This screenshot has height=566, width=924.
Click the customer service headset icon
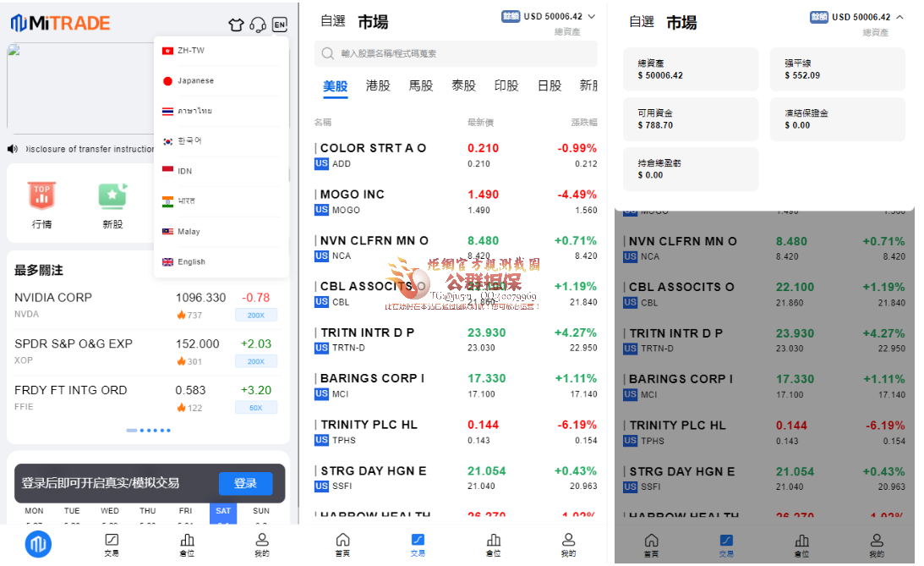click(258, 25)
